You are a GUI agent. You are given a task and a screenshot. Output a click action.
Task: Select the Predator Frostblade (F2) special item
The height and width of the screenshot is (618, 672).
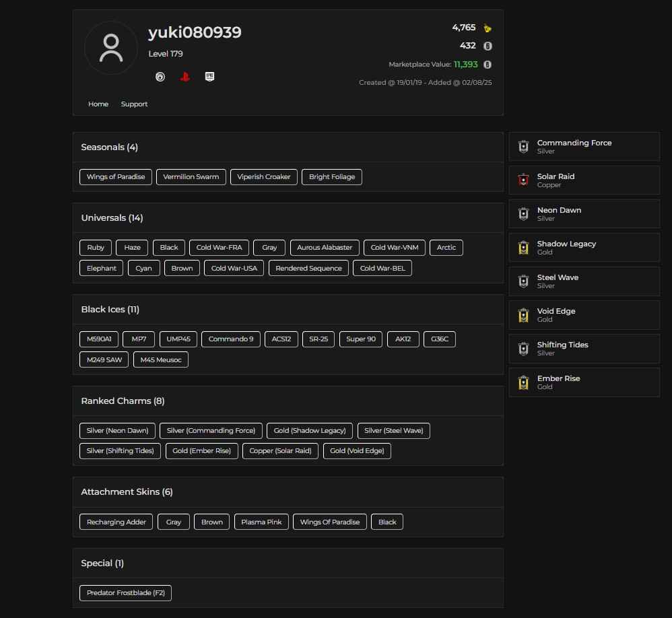pos(125,593)
